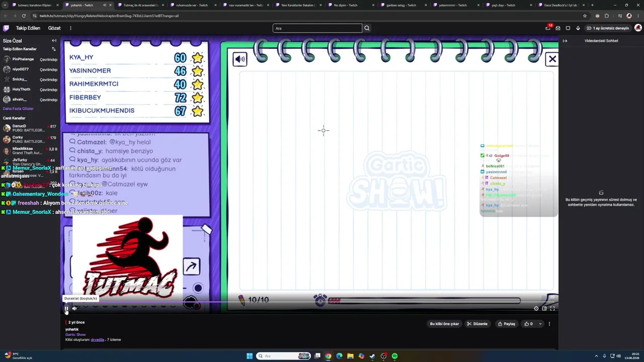The height and width of the screenshot is (362, 644).
Task: Open Spotify from the taskbar
Action: point(394,356)
